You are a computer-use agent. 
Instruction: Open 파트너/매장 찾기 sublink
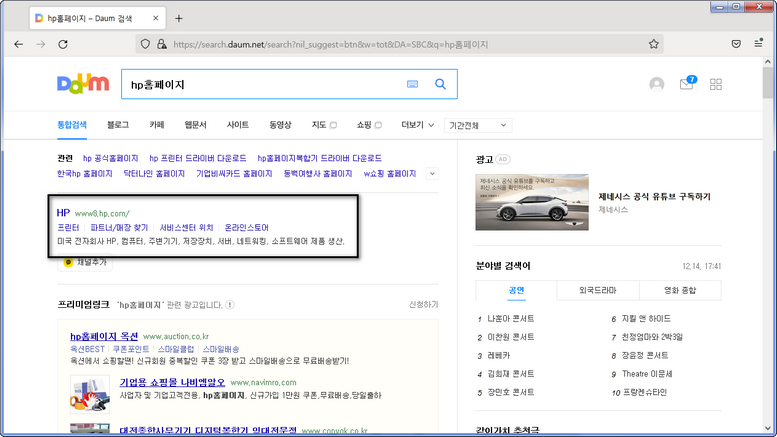(x=119, y=227)
